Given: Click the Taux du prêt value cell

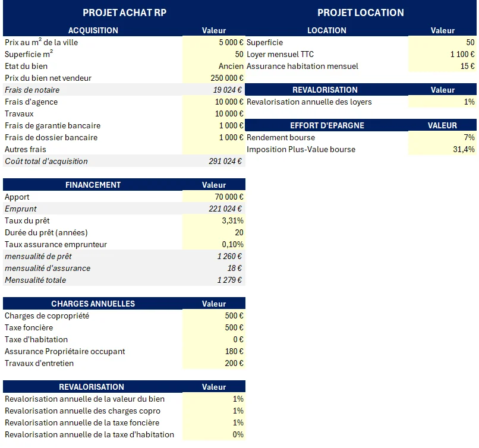Looking at the screenshot, I should point(214,220).
